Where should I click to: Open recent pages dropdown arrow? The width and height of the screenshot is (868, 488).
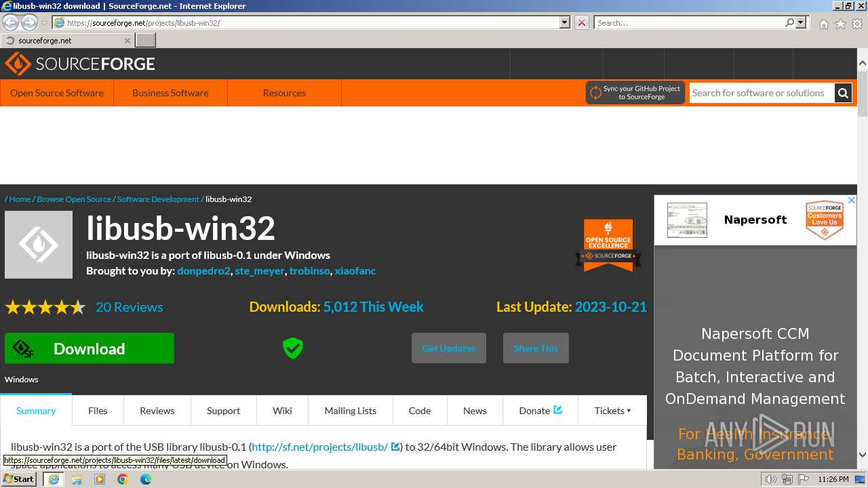[x=44, y=23]
